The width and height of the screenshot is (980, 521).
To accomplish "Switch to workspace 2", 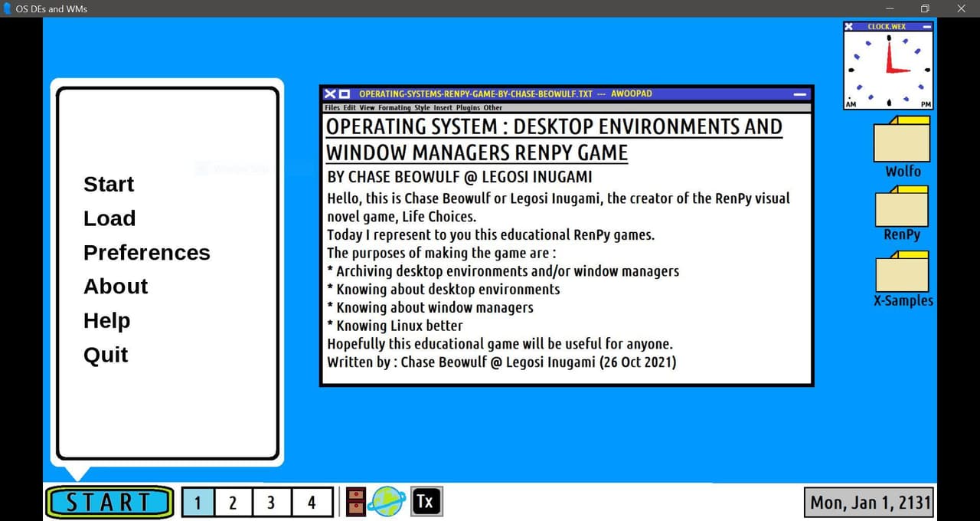I will (x=233, y=503).
